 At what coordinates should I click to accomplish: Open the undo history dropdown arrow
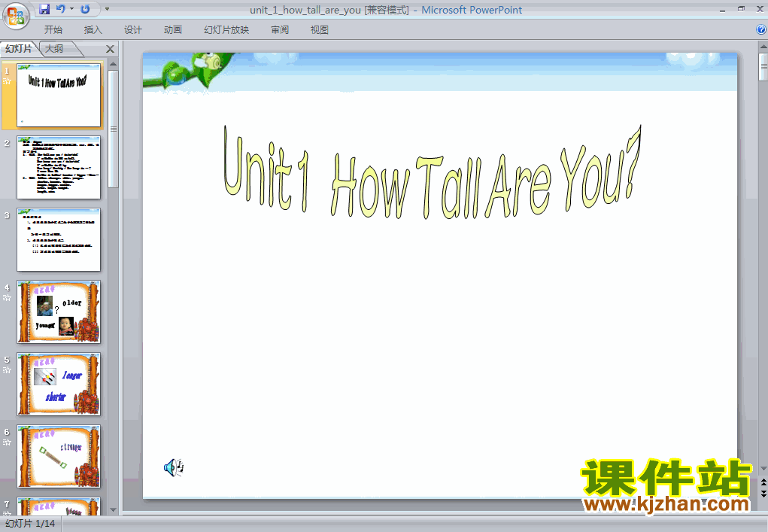pos(71,9)
